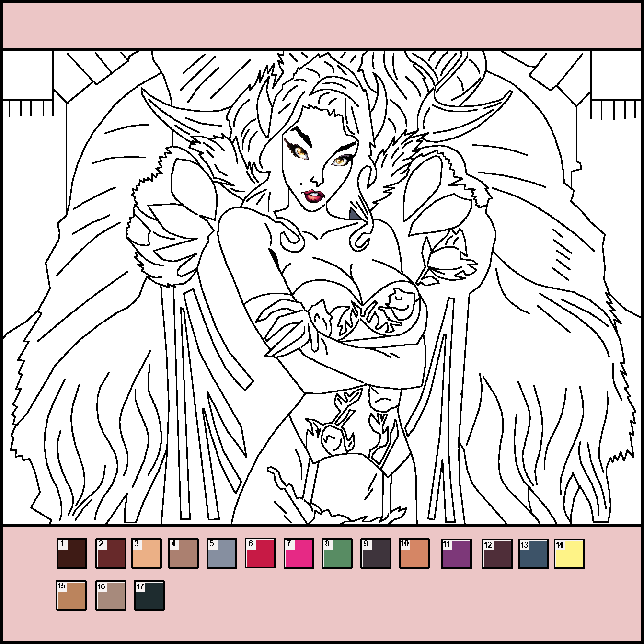Choose dark charcoal swatch number 9
The width and height of the screenshot is (644, 644).
coord(376,553)
